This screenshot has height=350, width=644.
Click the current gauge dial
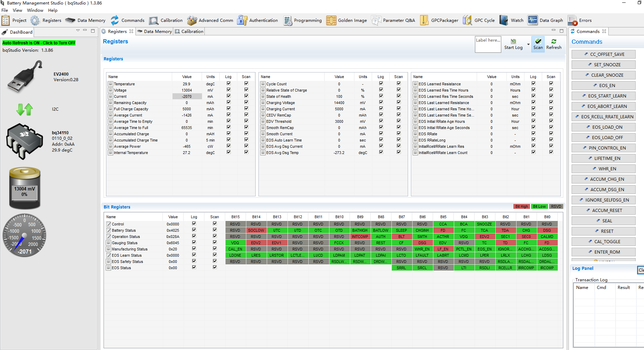[x=25, y=235]
